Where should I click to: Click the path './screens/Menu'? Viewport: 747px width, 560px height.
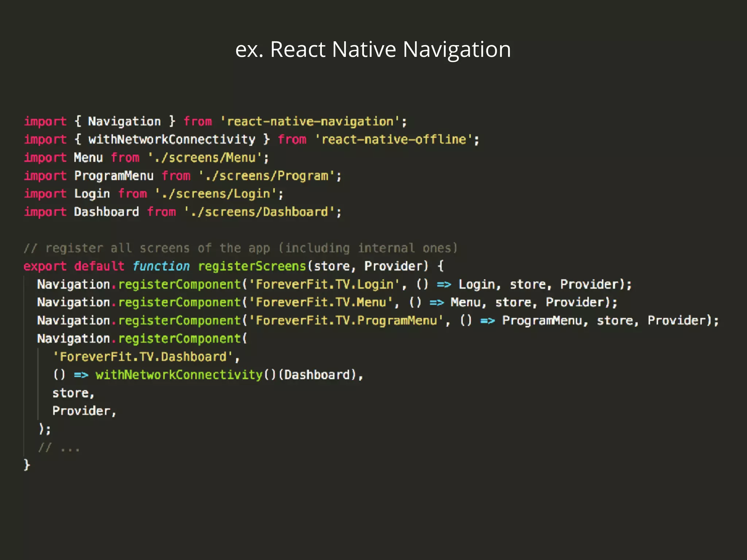(x=205, y=157)
